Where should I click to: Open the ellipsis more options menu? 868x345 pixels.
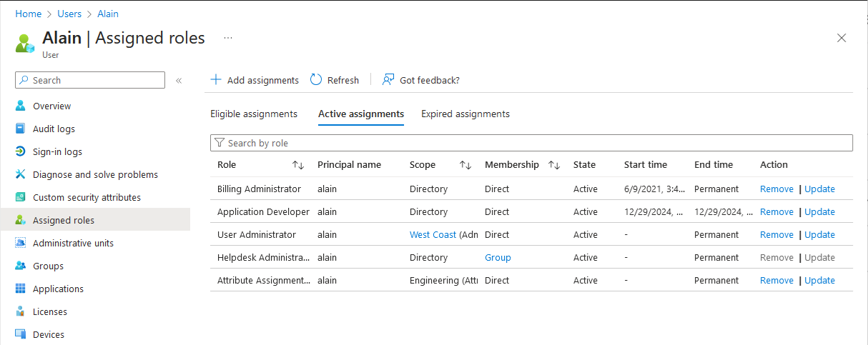228,37
